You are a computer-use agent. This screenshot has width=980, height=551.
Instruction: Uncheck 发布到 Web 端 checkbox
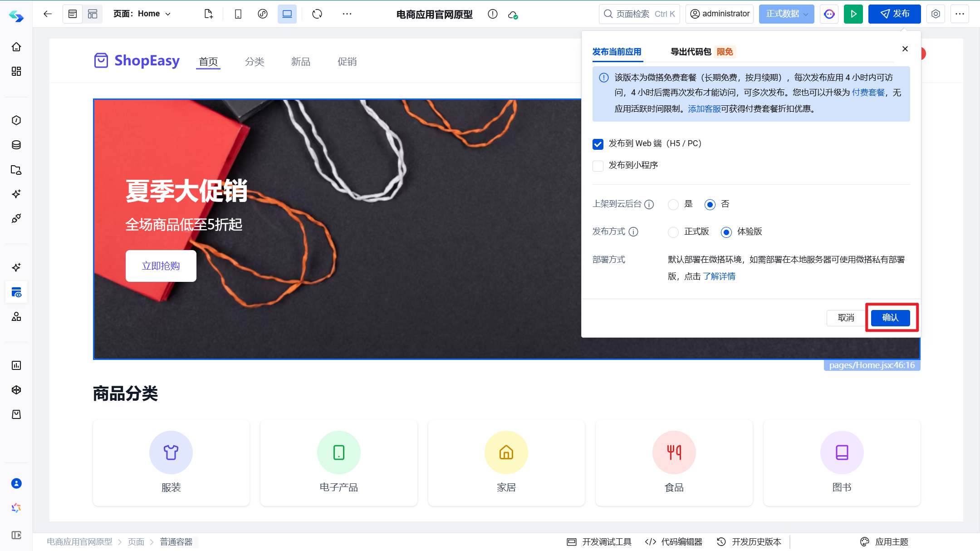tap(598, 144)
